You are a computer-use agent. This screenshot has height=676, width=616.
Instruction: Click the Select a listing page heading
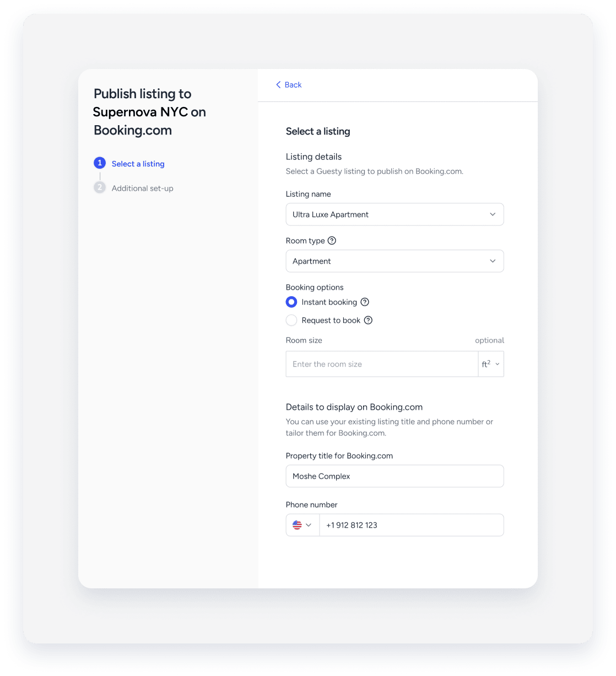point(318,131)
